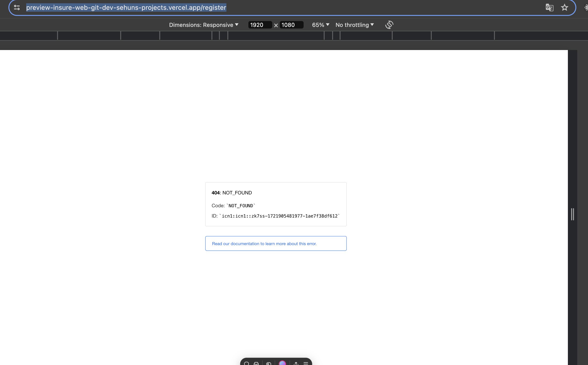Image resolution: width=588 pixels, height=365 pixels.
Task: Click the viewport height field 1080
Action: tap(291, 25)
